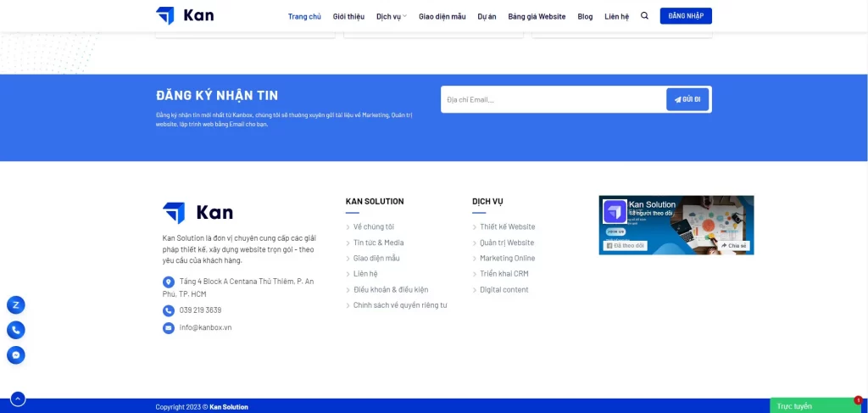
Task: Open the Blog menu item
Action: pos(585,17)
